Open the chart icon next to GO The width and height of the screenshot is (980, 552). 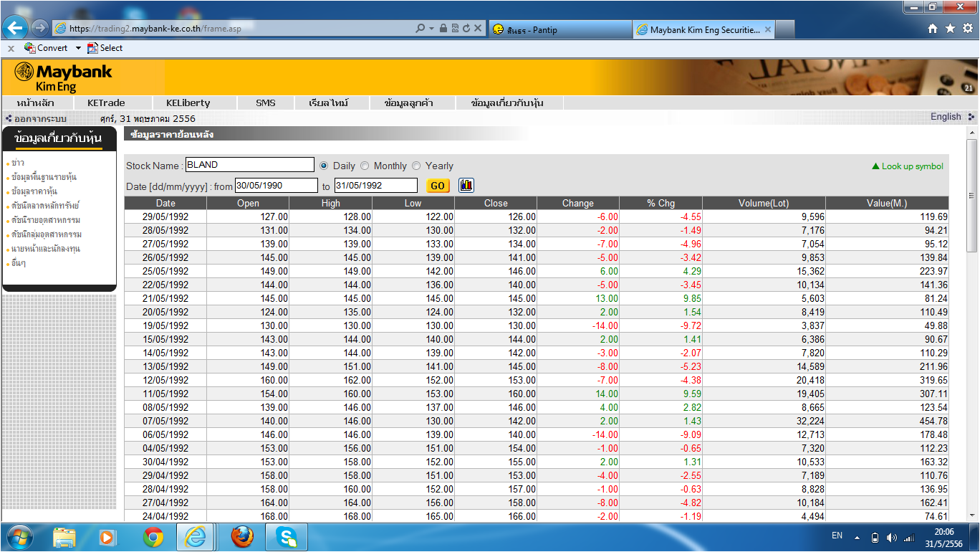(466, 185)
